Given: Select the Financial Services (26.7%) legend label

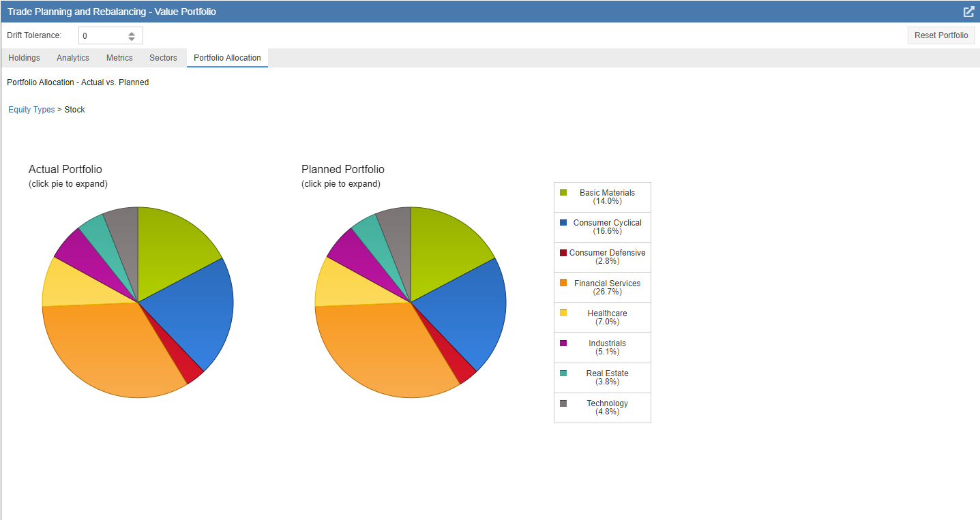Looking at the screenshot, I should click(x=607, y=288).
